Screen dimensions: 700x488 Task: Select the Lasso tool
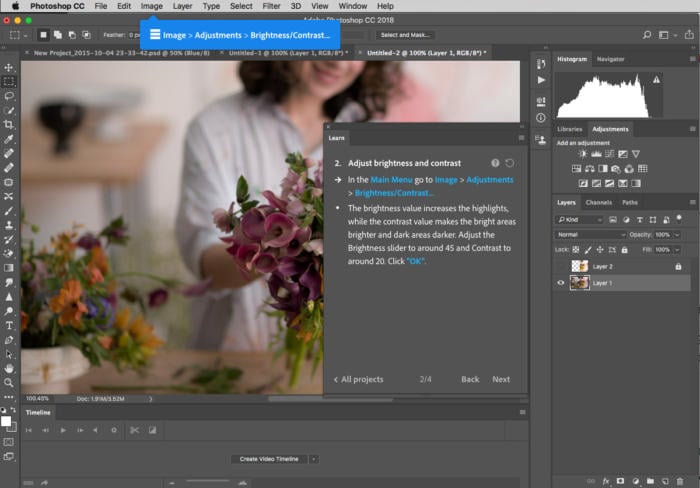click(9, 96)
